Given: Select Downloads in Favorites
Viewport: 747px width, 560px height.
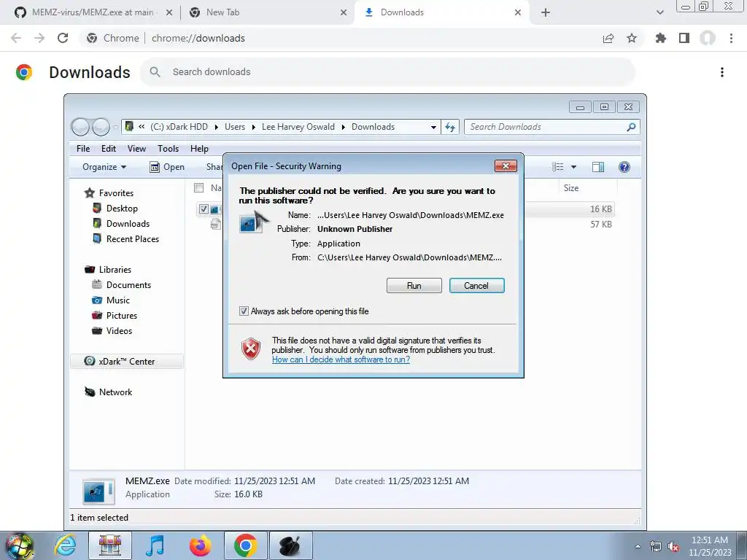Looking at the screenshot, I should pyautogui.click(x=121, y=223).
